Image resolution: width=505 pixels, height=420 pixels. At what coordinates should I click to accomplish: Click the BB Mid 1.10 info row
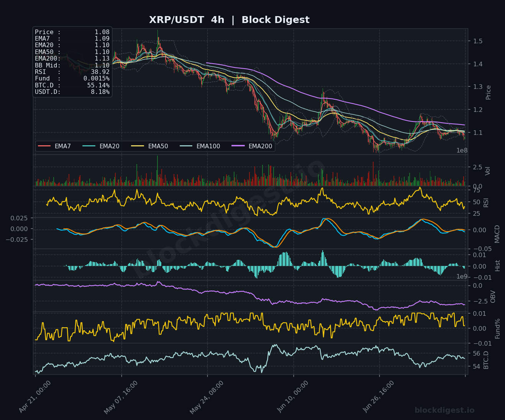72,66
